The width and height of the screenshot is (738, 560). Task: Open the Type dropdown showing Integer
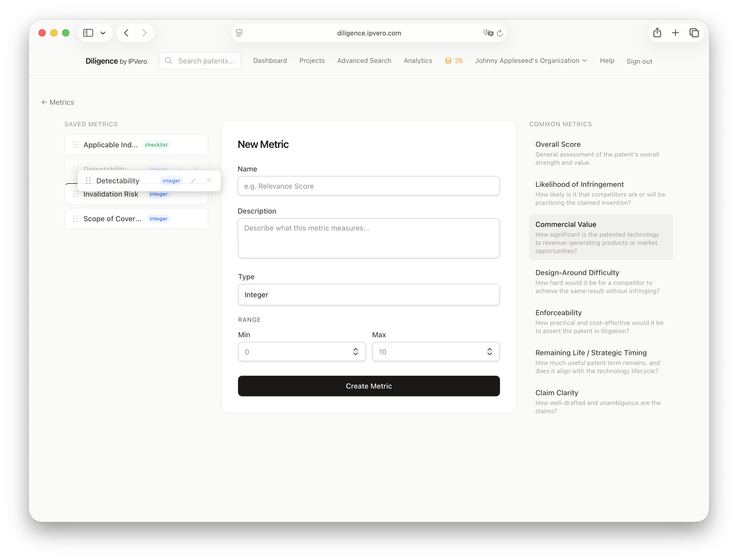pos(369,295)
